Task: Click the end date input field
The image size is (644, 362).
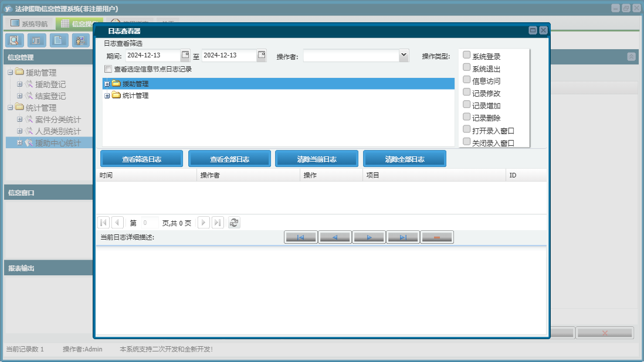Action: pyautogui.click(x=229, y=55)
